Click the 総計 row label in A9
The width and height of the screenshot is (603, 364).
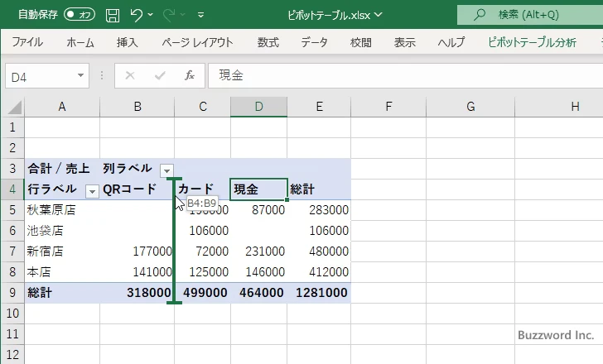click(62, 293)
